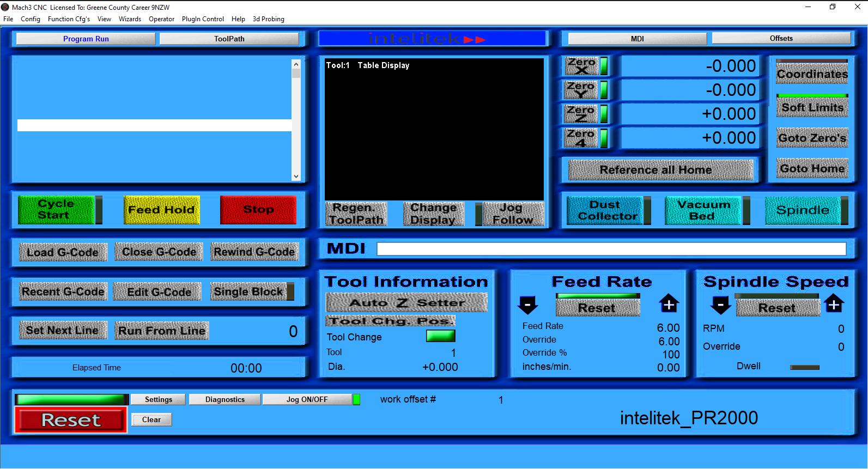Viewport: 868px width, 469px height.
Task: Decrease feed rate with minus arrow
Action: point(527,304)
